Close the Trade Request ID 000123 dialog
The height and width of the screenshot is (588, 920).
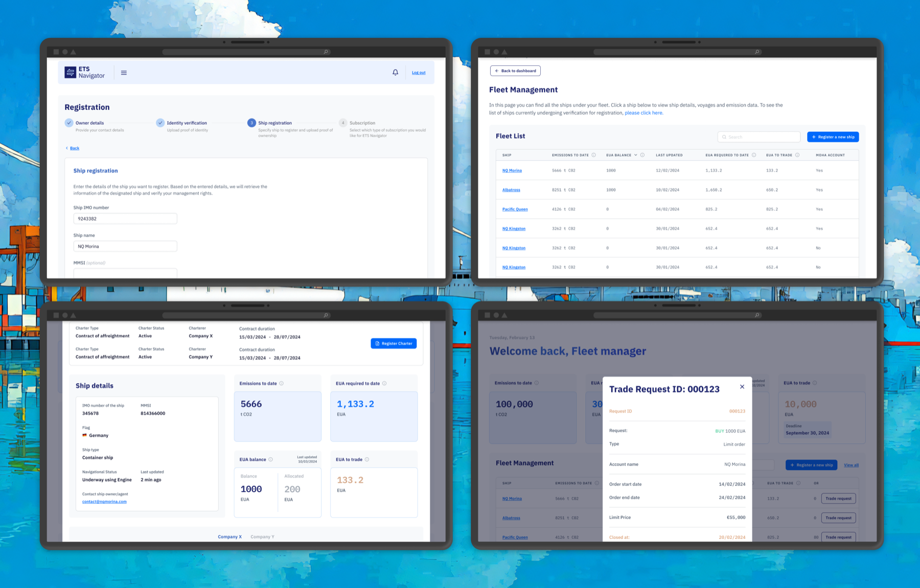742,387
